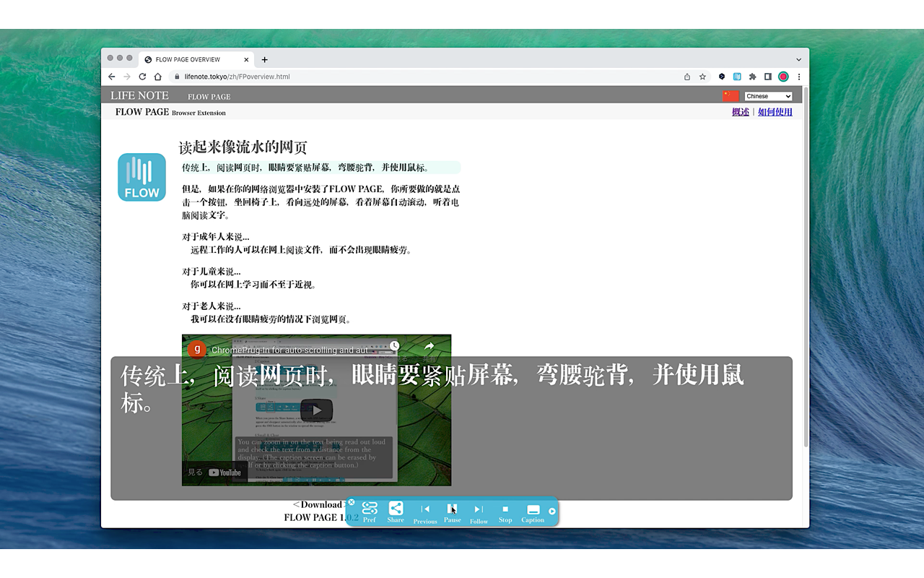Open tab search chevron dropdown

pyautogui.click(x=798, y=60)
